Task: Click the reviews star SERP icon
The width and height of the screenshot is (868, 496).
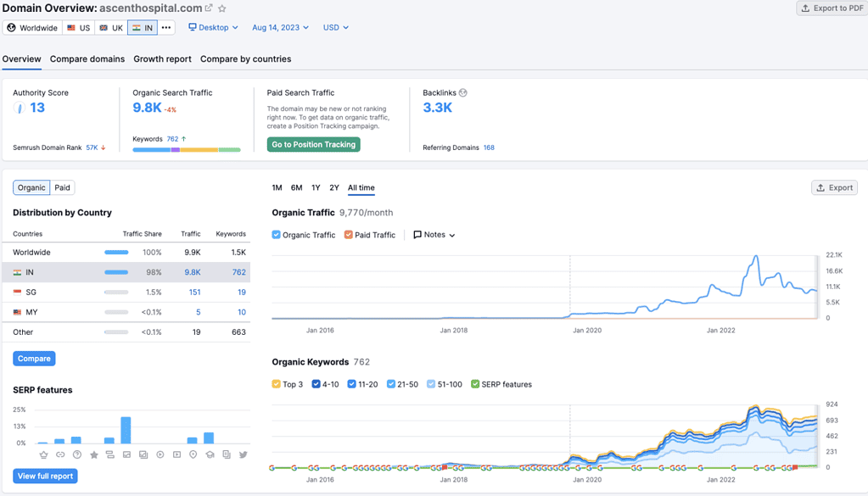Action: [93, 454]
